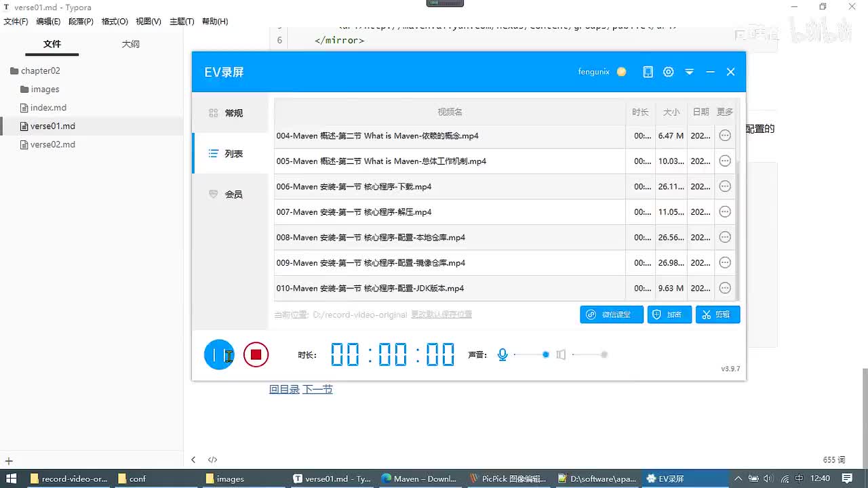
Task: Sort by the 日期 column header
Action: click(701, 112)
